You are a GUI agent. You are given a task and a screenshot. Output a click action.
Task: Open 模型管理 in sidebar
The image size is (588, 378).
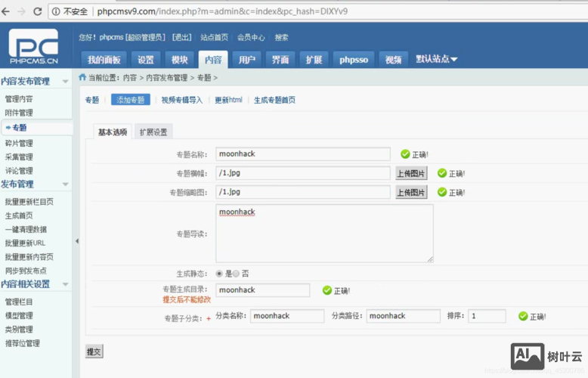click(x=19, y=316)
